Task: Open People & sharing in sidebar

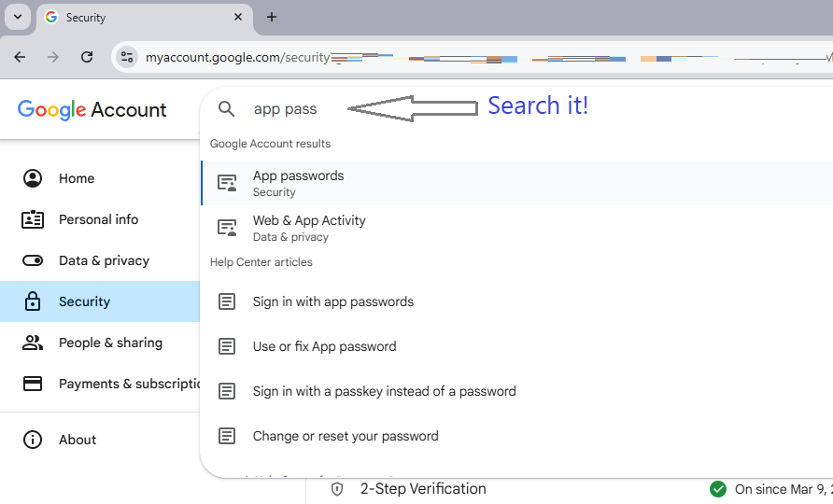Action: coord(100,343)
